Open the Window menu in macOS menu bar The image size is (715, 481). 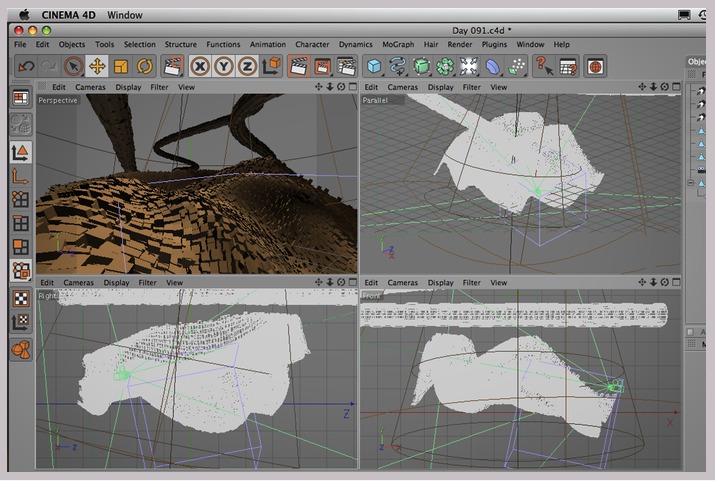pyautogui.click(x=125, y=15)
